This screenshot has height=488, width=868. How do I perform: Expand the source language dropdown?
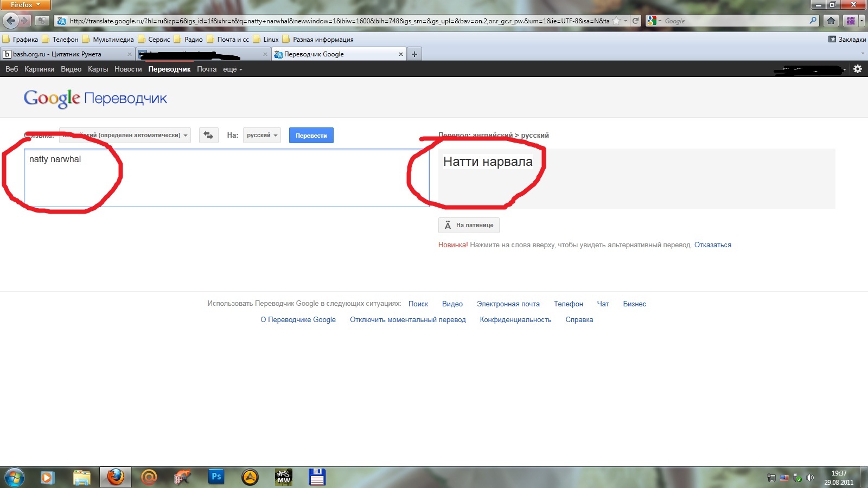pos(125,135)
